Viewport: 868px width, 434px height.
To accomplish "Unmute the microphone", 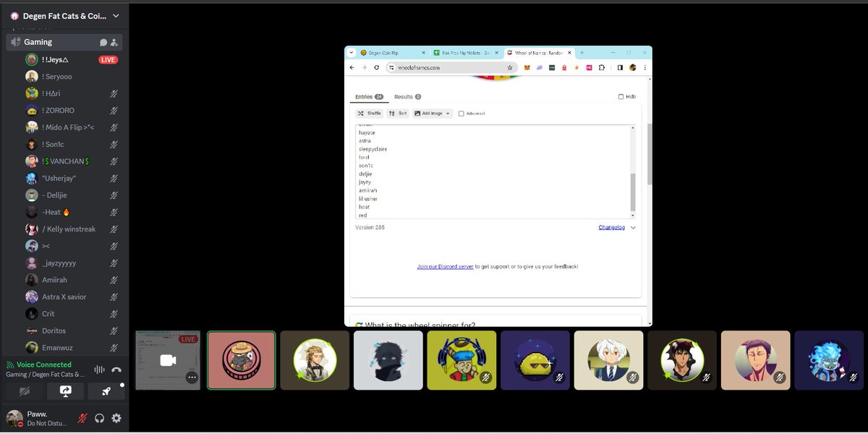I will pyautogui.click(x=82, y=418).
